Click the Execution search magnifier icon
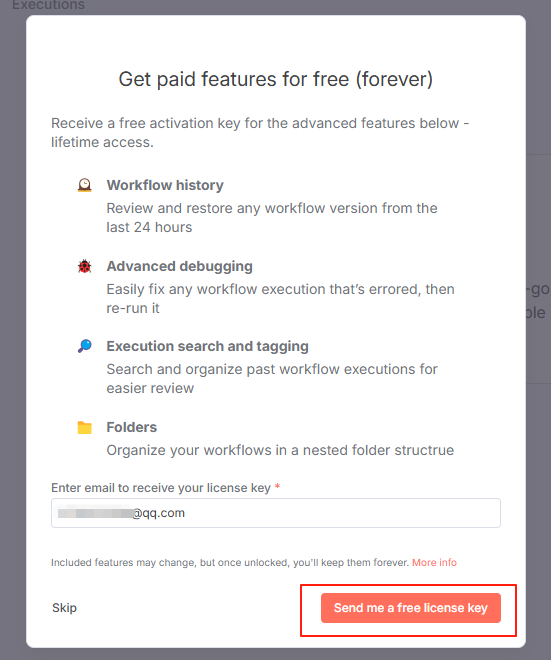This screenshot has height=660, width=551. (x=85, y=346)
